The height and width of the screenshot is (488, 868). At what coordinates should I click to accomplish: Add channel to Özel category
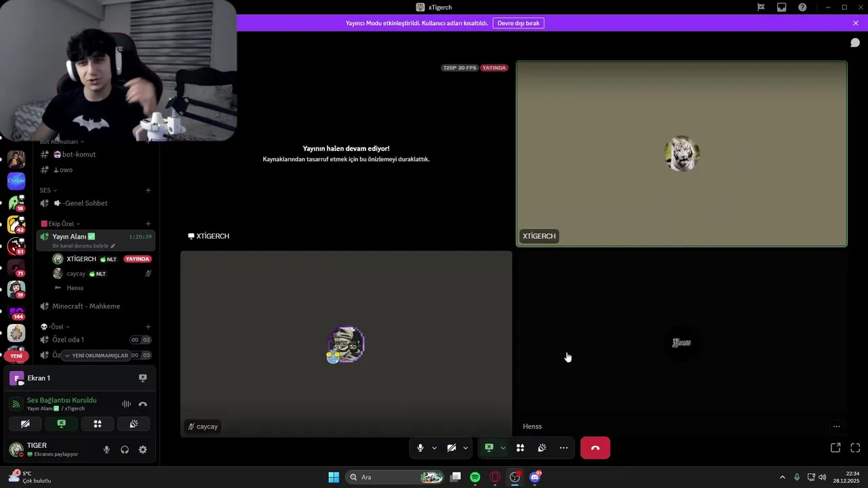coord(148,327)
